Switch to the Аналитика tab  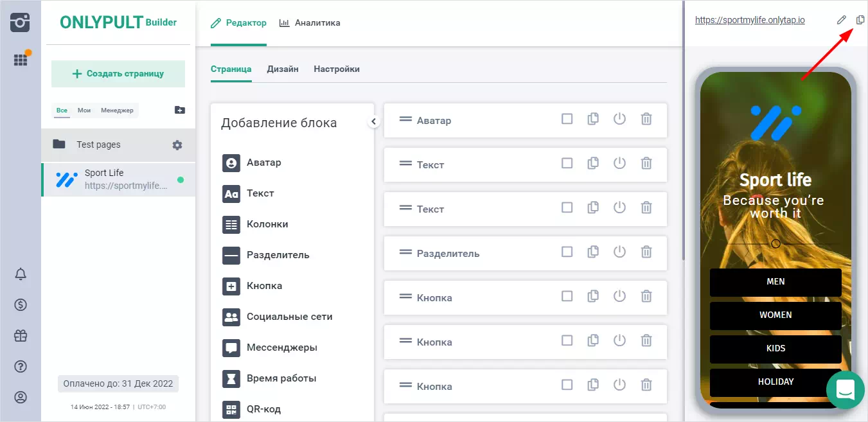310,23
